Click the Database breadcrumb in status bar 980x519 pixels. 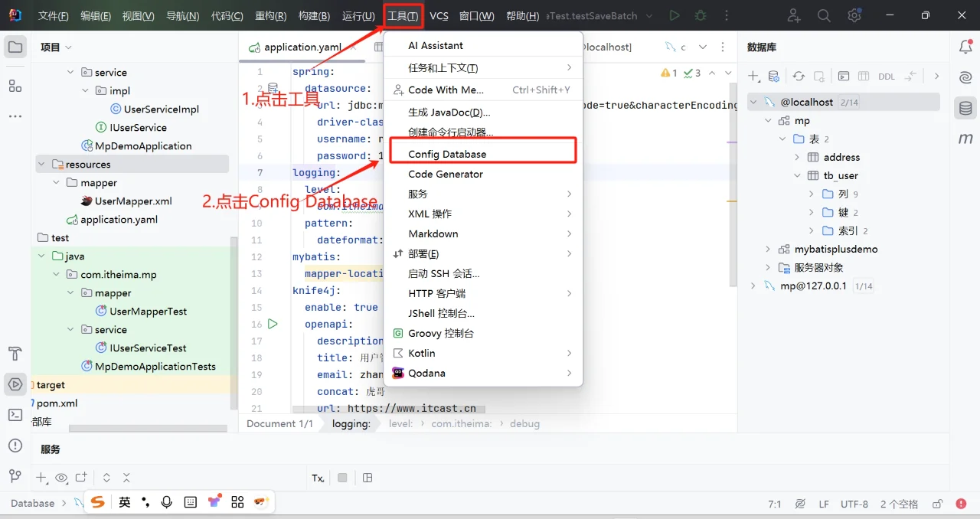click(x=33, y=503)
